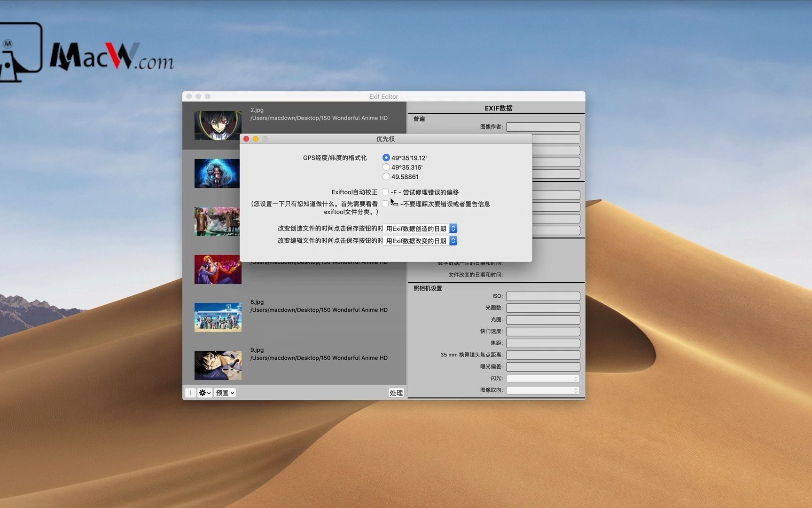Click the 图像作者 input field
The height and width of the screenshot is (508, 812).
coord(543,127)
